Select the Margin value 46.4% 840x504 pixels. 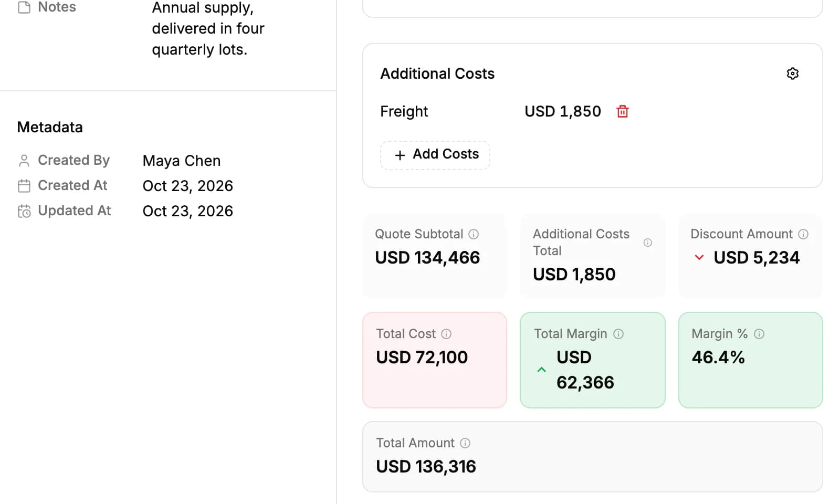718,358
